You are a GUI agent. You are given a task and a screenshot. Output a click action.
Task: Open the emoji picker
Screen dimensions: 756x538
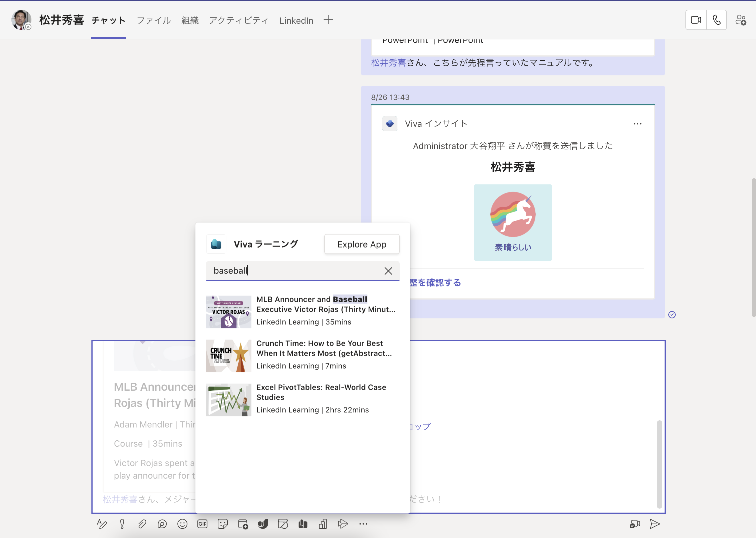pos(182,524)
